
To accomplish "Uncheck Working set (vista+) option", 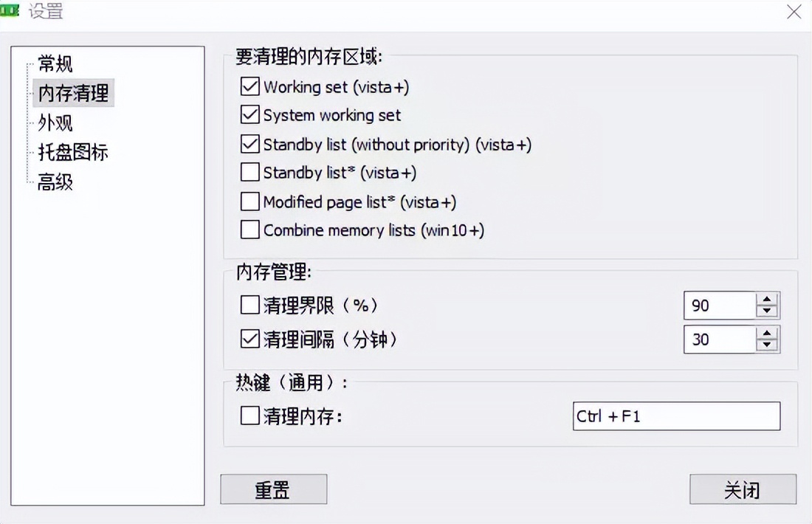I will point(250,87).
